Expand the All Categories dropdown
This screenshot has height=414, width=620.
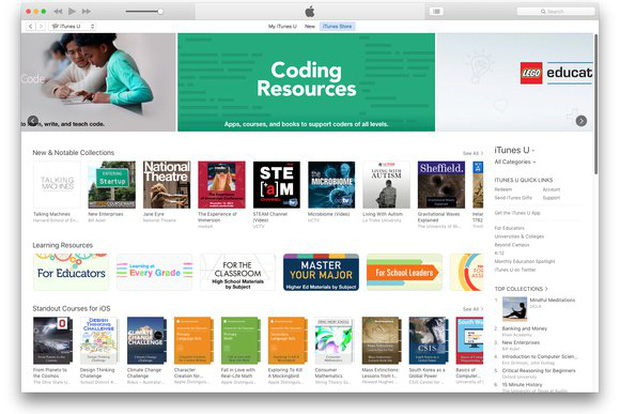tap(515, 161)
